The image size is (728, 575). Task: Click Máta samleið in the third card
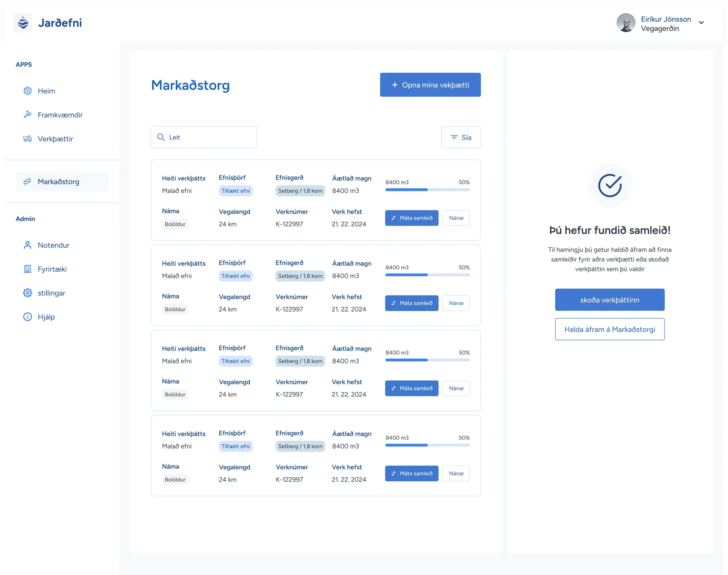coord(412,388)
